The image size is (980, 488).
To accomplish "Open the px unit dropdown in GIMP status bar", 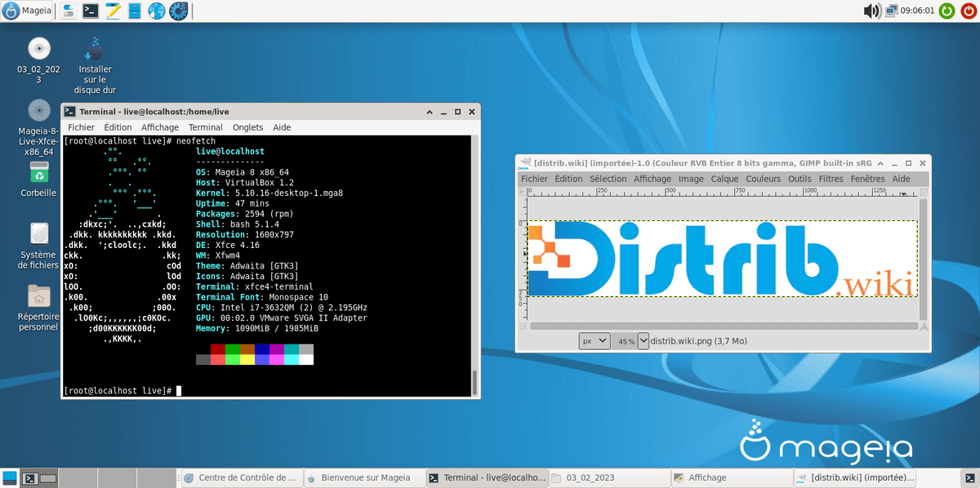I will [595, 340].
